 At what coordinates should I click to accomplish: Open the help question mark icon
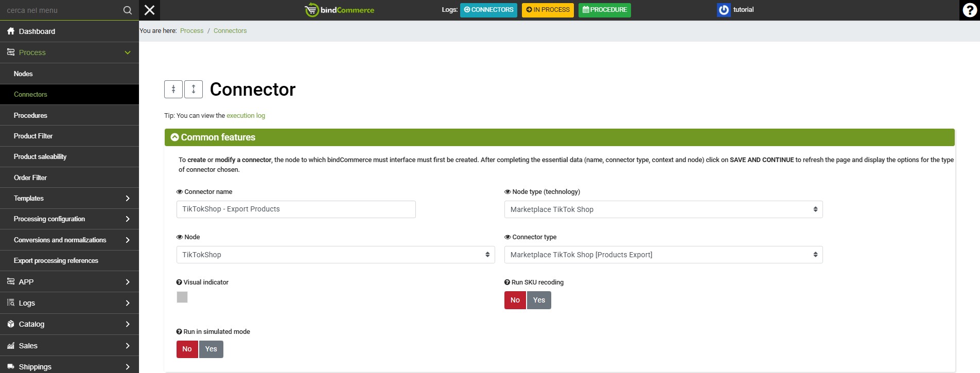970,10
